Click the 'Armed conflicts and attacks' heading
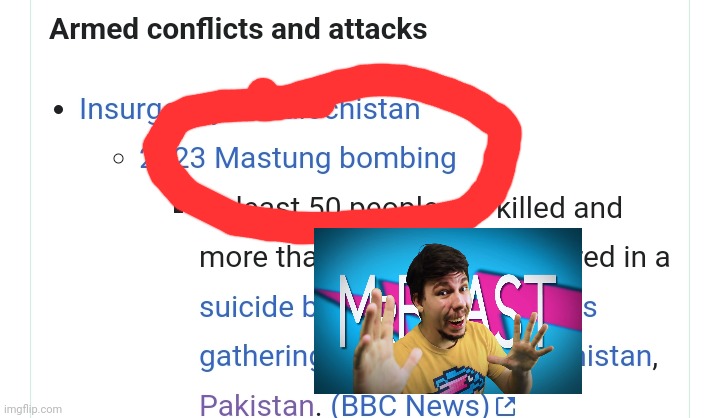This screenshot has width=720, height=418. tap(238, 28)
